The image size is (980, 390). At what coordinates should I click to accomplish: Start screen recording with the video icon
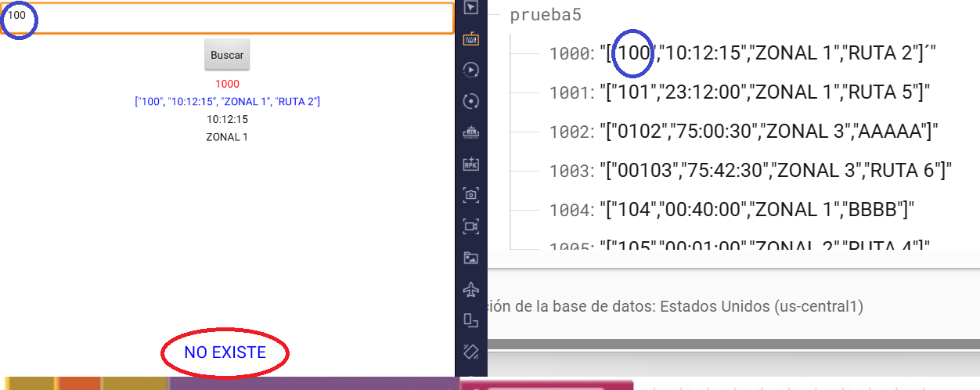click(x=470, y=226)
